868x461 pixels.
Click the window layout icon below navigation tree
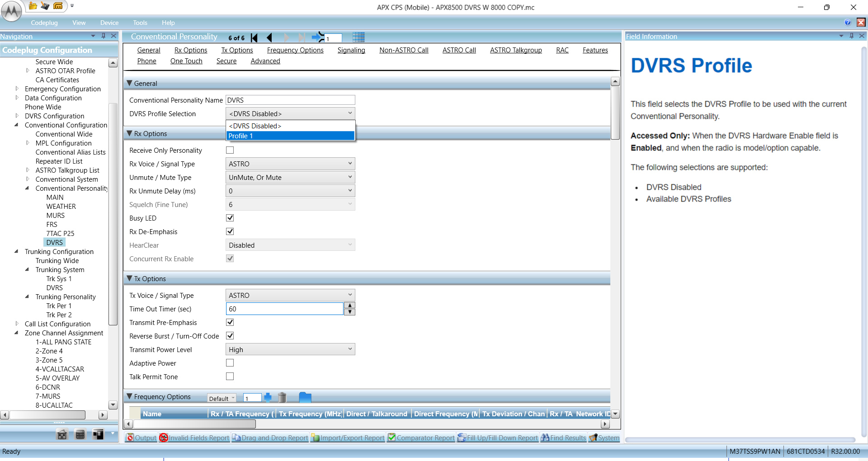[x=98, y=434]
